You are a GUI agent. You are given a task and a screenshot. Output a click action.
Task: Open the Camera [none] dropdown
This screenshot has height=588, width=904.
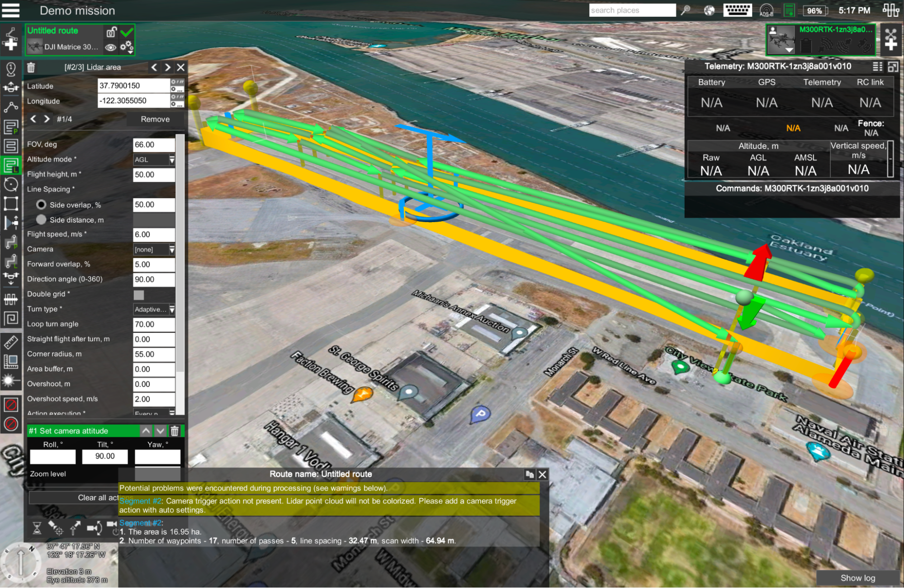[x=154, y=249]
